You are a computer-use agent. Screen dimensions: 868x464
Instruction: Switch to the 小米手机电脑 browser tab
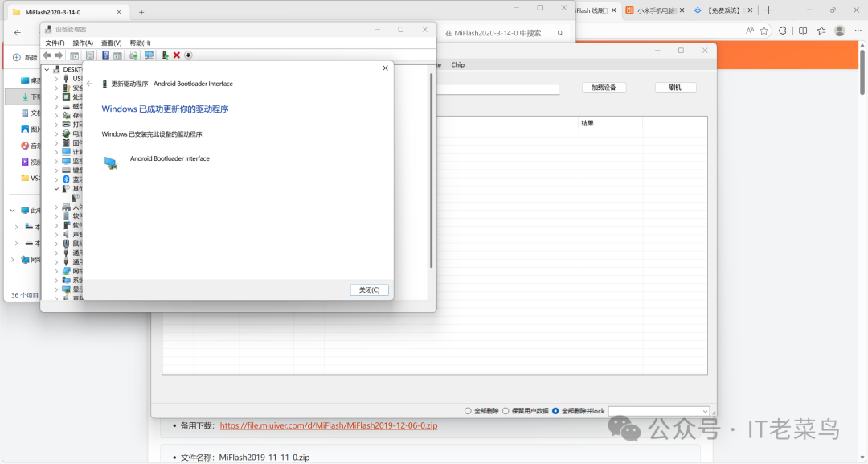tap(653, 10)
